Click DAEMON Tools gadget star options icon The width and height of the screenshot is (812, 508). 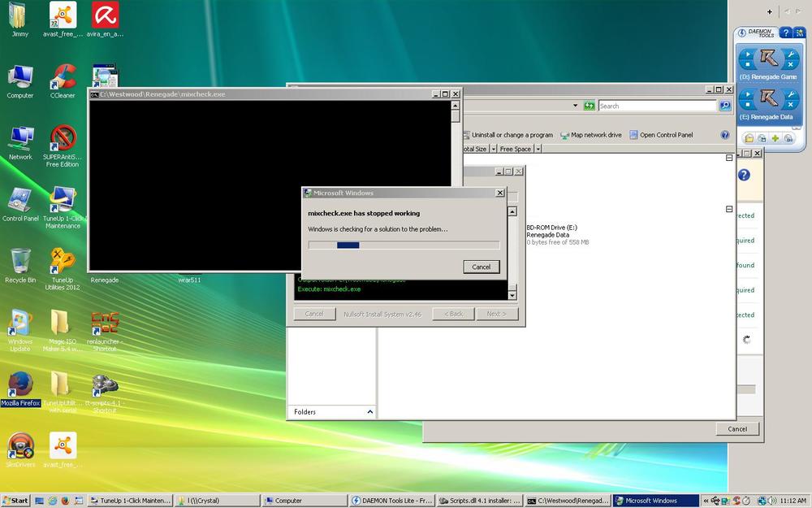click(800, 33)
